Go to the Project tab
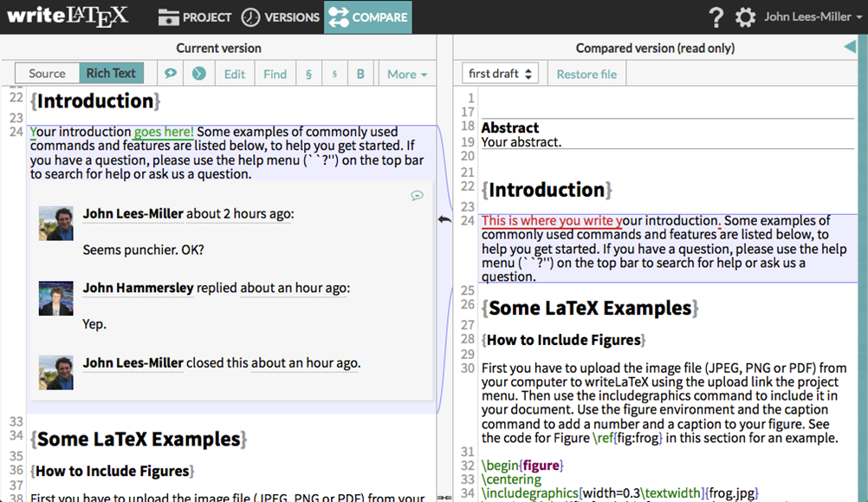The height and width of the screenshot is (502, 868). point(196,17)
